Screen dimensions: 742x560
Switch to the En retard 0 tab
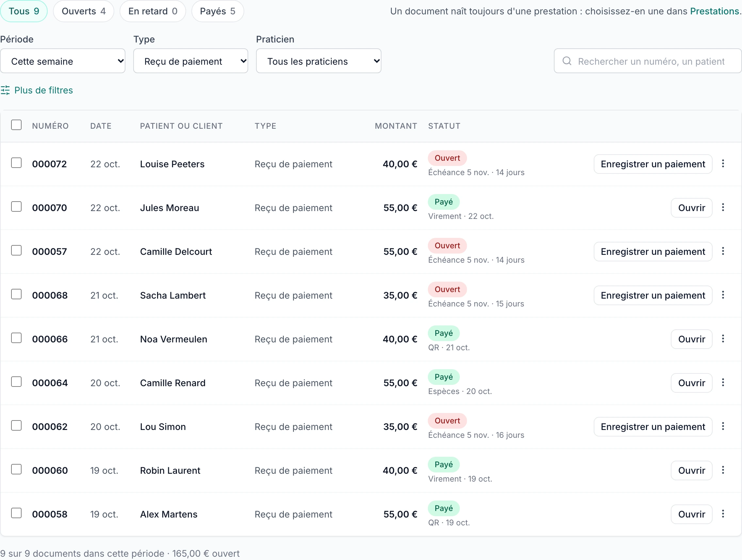(x=153, y=11)
